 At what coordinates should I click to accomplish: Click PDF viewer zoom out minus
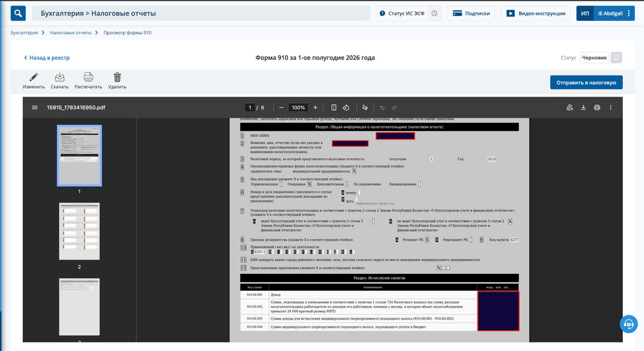(x=281, y=107)
